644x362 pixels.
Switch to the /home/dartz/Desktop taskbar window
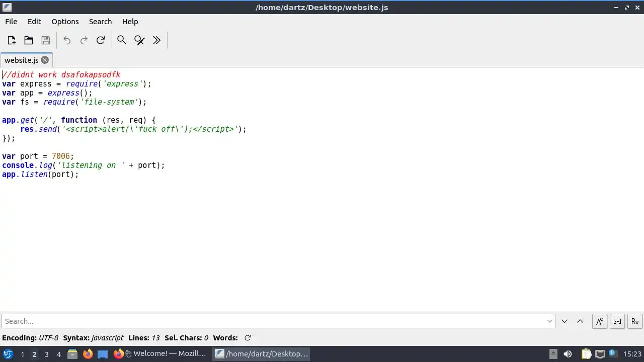pyautogui.click(x=262, y=354)
